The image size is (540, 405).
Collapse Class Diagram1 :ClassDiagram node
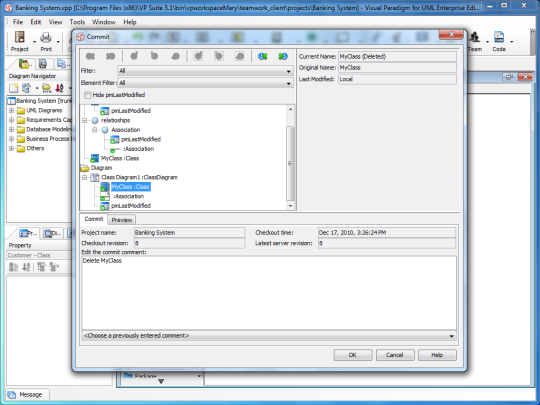pyautogui.click(x=85, y=177)
